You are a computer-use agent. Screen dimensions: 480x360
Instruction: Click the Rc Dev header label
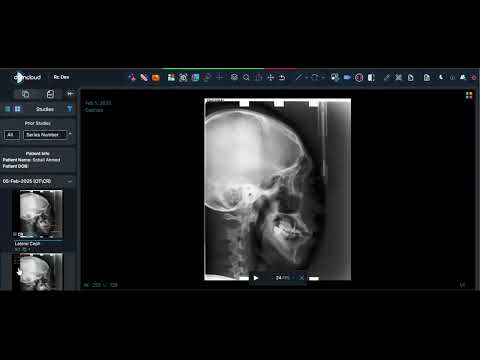[x=61, y=77]
